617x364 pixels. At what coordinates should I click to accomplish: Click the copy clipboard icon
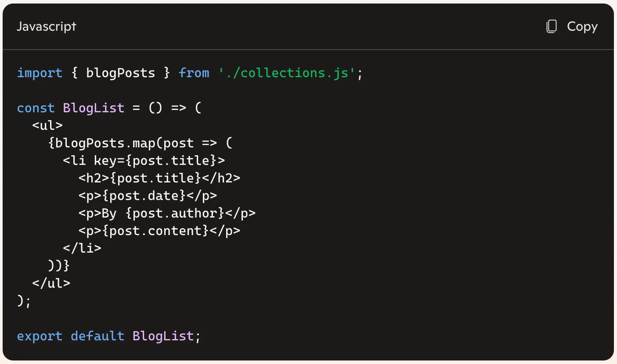[552, 27]
